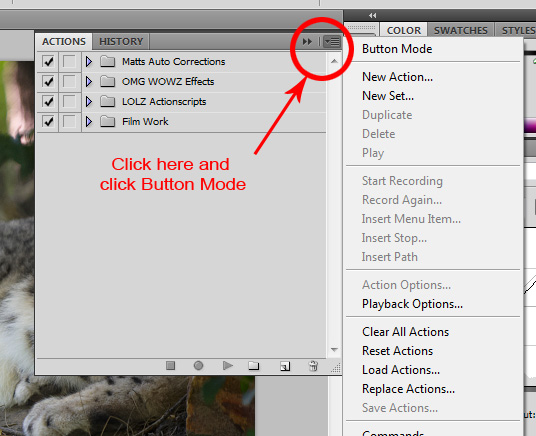Create a new set with folder icon
Viewport: 536px width, 436px height.
tap(254, 366)
